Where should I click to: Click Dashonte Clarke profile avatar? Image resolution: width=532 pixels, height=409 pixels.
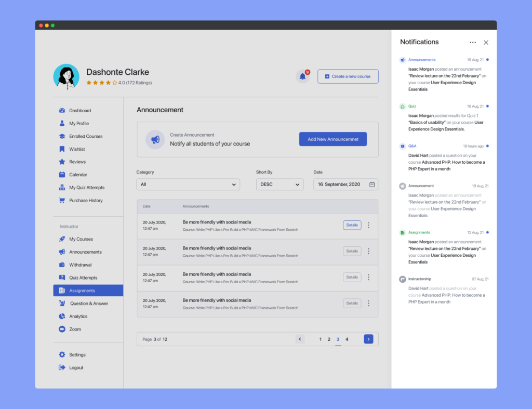tap(66, 77)
